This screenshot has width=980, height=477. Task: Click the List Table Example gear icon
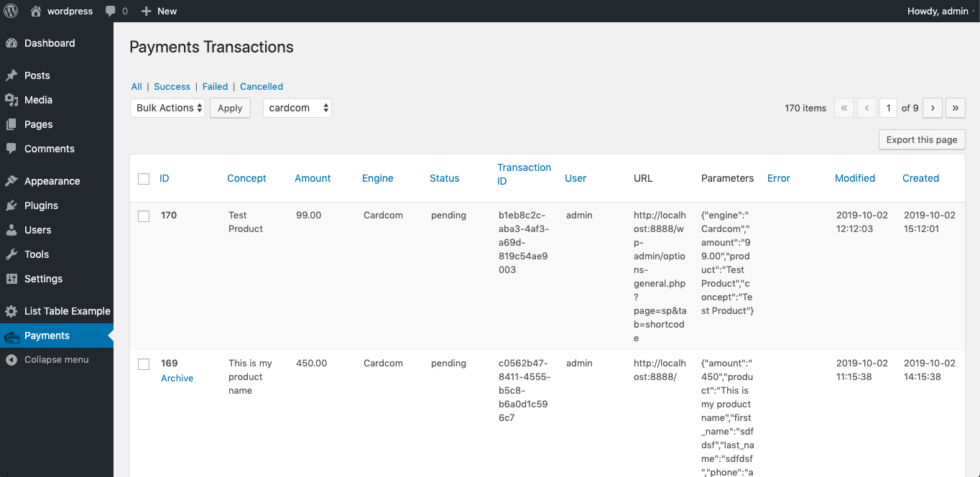tap(11, 311)
